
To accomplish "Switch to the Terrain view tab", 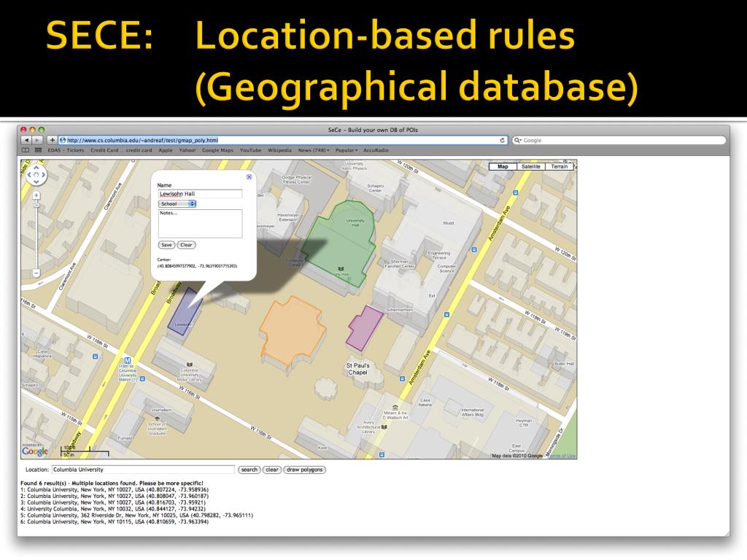I will point(560,167).
